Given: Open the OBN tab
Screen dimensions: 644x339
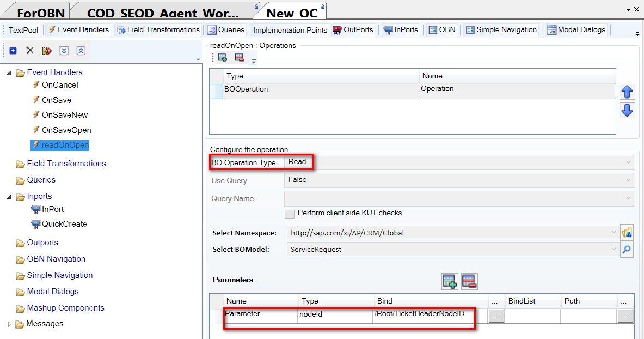Looking at the screenshot, I should [442, 29].
